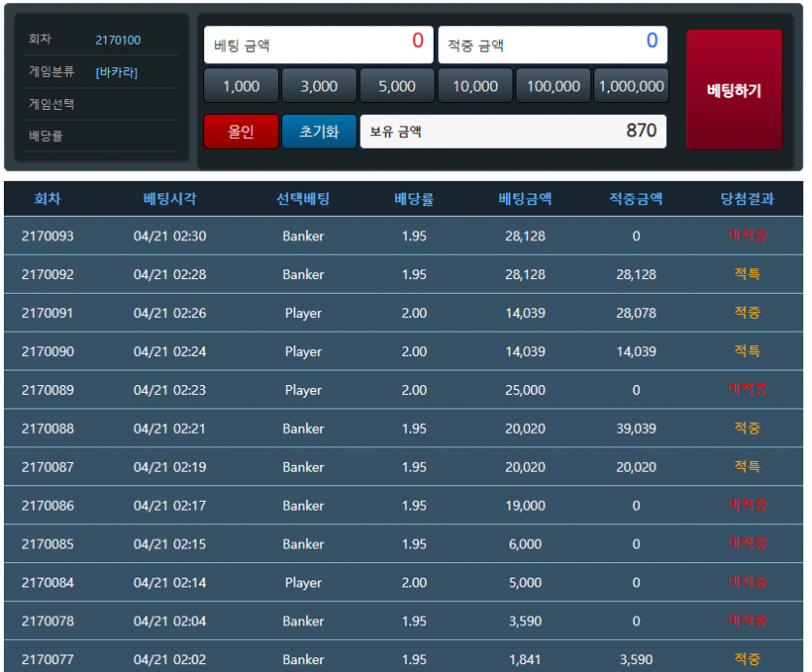Click the 배당률 column header
This screenshot has width=812, height=672.
pyautogui.click(x=413, y=198)
